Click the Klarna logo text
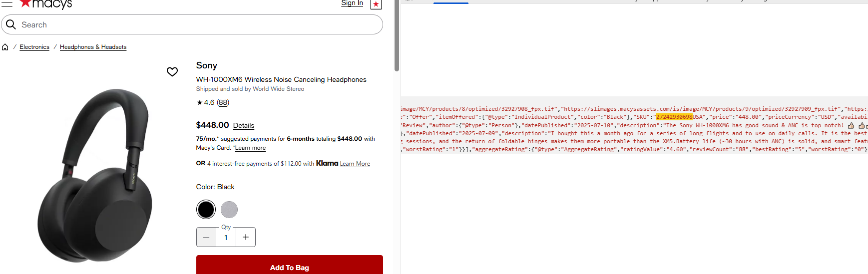The image size is (868, 274). click(x=327, y=163)
